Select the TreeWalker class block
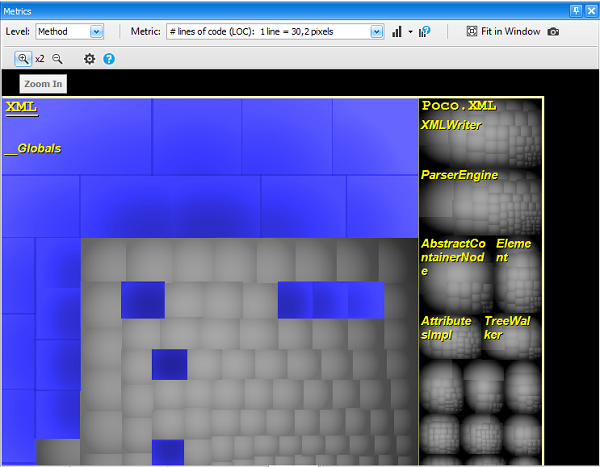Viewport: 600px width, 467px height. tap(512, 335)
